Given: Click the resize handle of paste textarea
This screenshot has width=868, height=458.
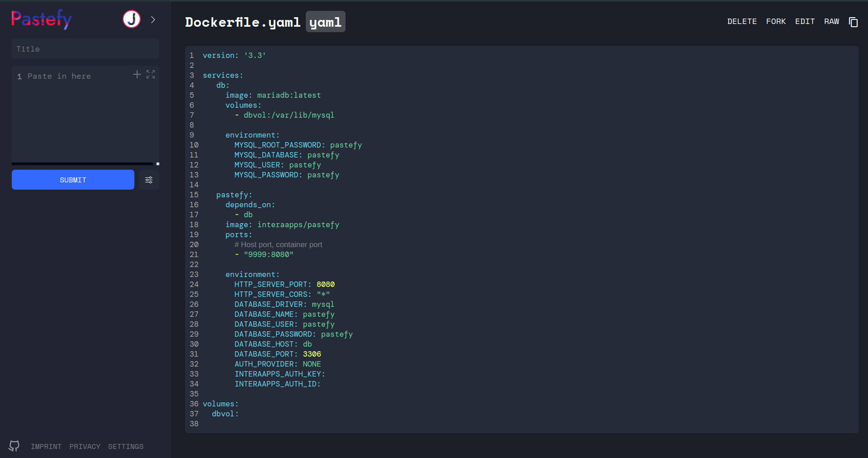Looking at the screenshot, I should [157, 164].
